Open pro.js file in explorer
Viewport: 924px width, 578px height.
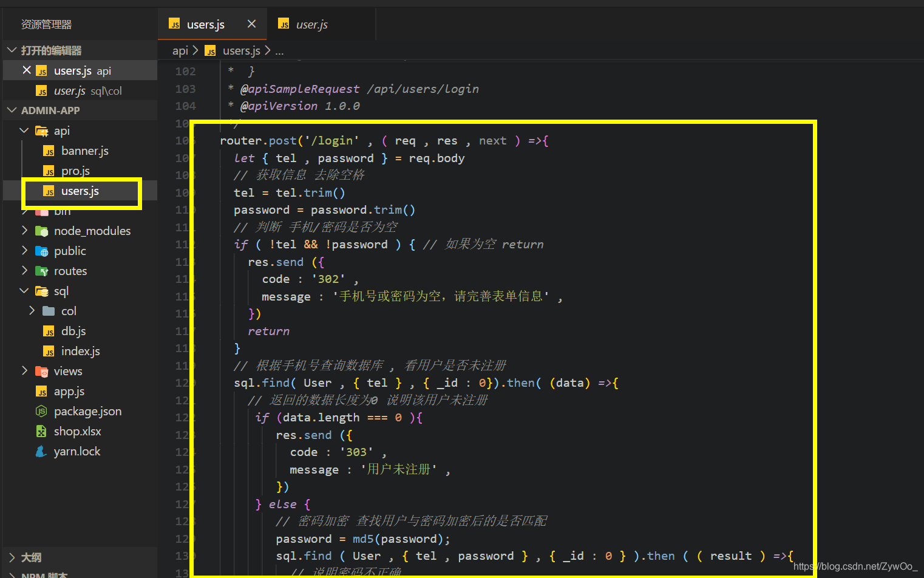click(75, 171)
